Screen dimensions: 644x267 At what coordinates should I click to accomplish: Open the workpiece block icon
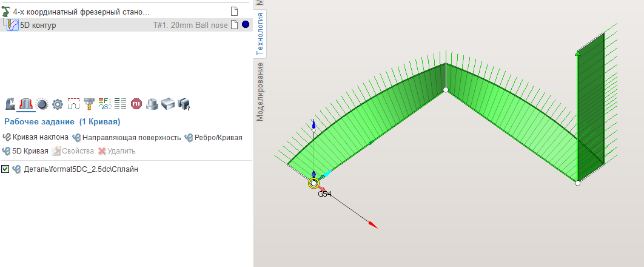pos(168,104)
